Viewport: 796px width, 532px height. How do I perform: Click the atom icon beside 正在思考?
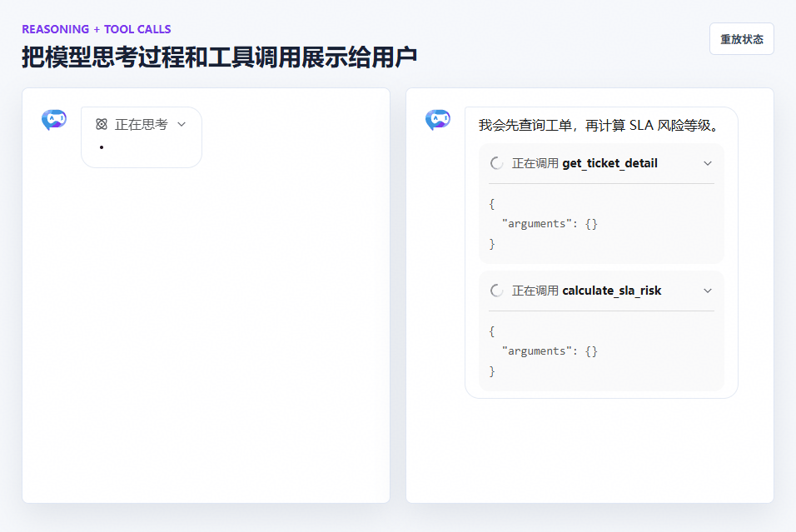pyautogui.click(x=102, y=124)
